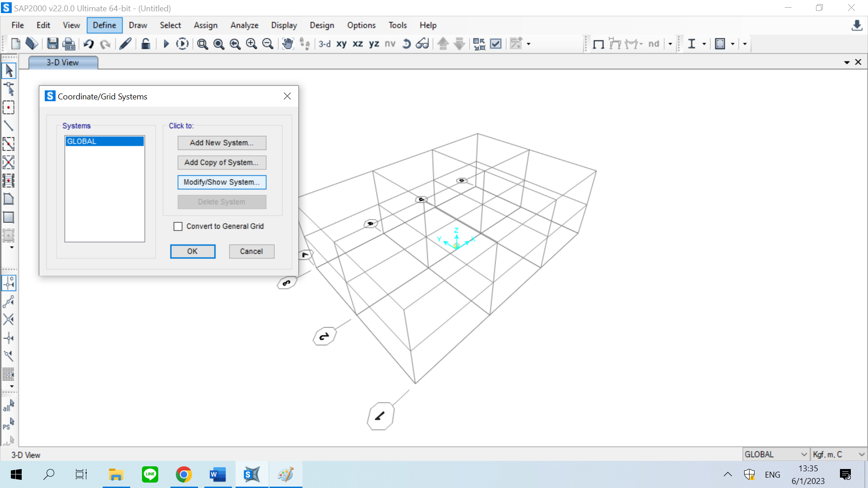
Task: Expand the GLOBAL coordinate system dropdown
Action: (x=804, y=455)
